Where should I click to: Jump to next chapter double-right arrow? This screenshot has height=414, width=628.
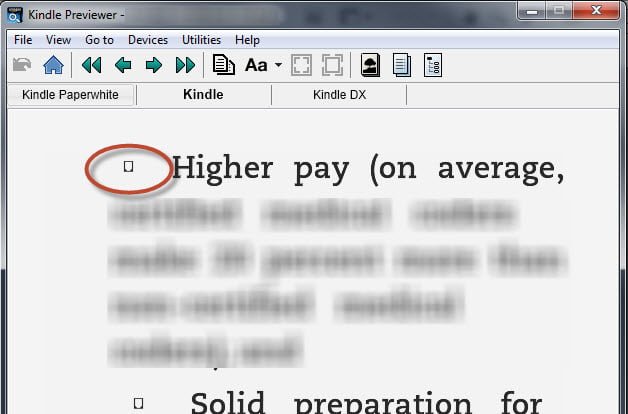185,65
